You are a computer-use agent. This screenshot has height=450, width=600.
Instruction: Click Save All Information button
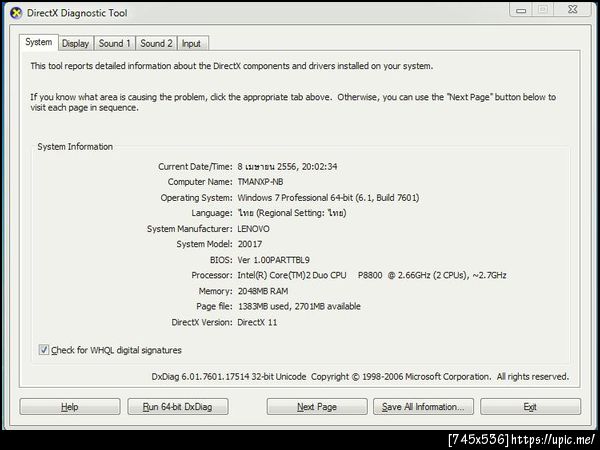coord(423,407)
